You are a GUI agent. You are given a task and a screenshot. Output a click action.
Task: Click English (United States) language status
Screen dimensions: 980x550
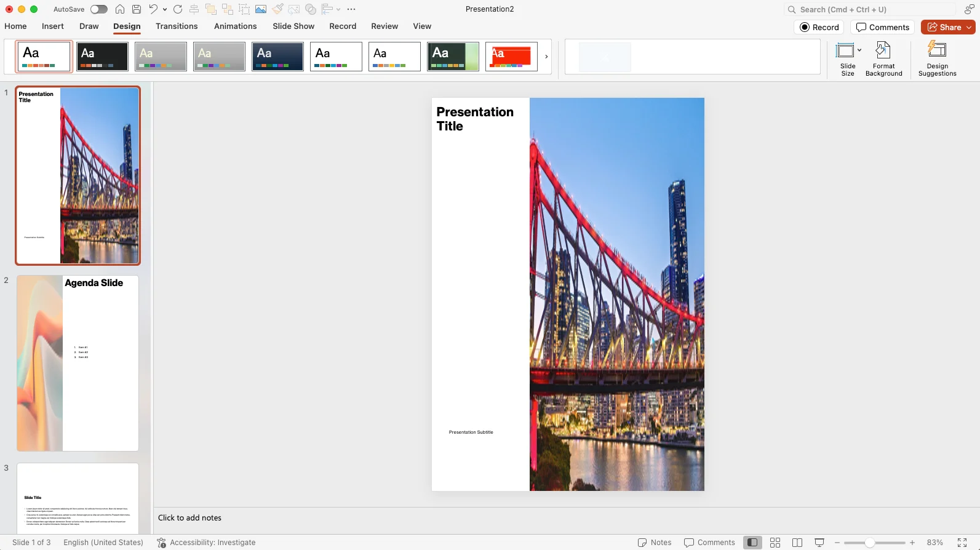(103, 543)
